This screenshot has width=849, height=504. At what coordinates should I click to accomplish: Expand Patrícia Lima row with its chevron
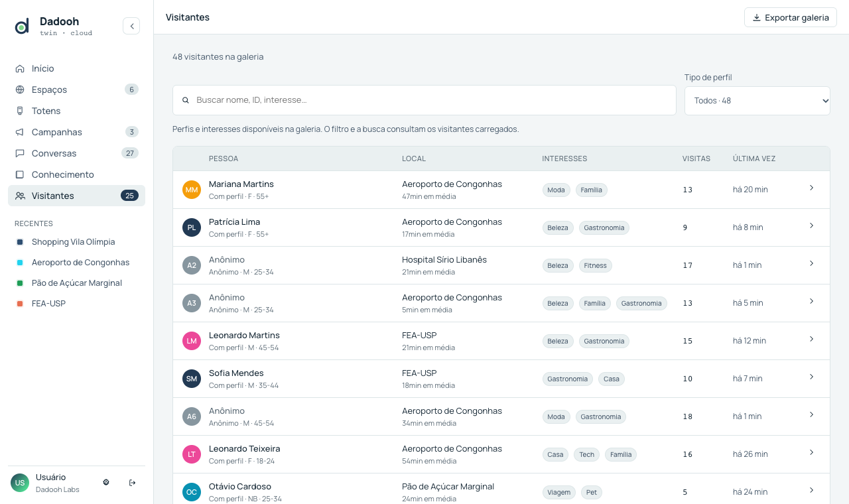click(812, 225)
